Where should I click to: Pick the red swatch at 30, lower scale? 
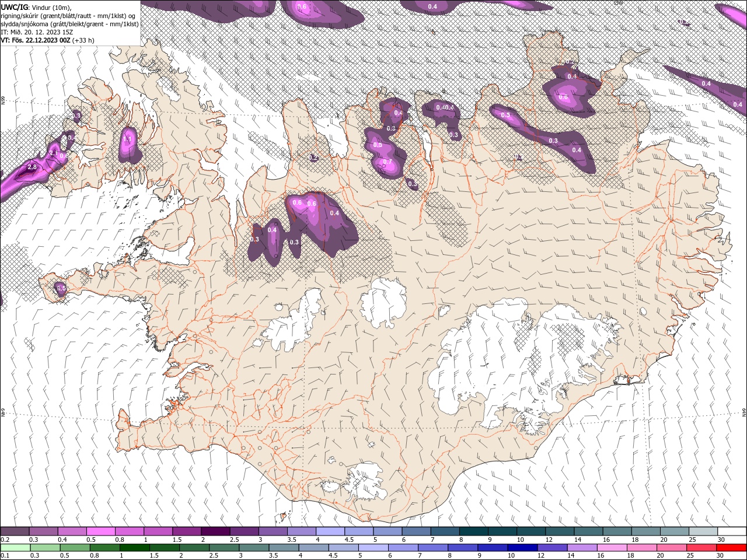[x=731, y=548]
